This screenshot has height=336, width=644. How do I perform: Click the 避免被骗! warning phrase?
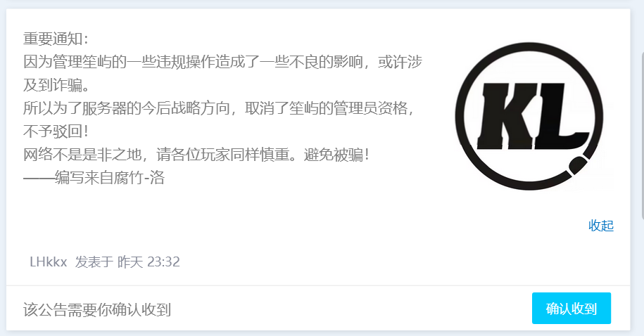(337, 155)
